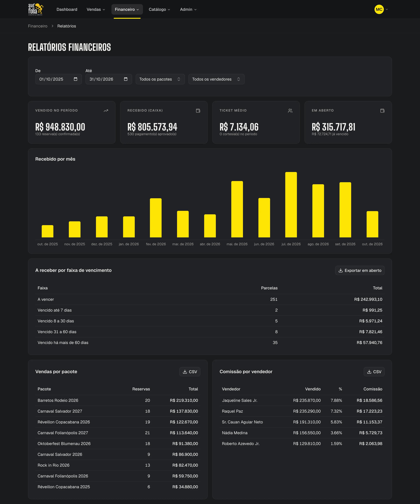Export Vendas por pacote as CSV
The width and height of the screenshot is (420, 504).
190,372
